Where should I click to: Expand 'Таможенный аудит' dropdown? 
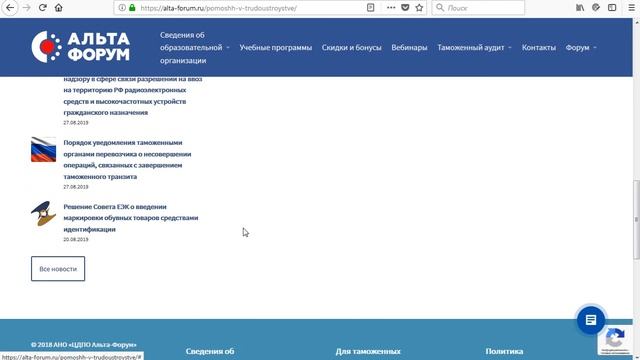point(474,47)
